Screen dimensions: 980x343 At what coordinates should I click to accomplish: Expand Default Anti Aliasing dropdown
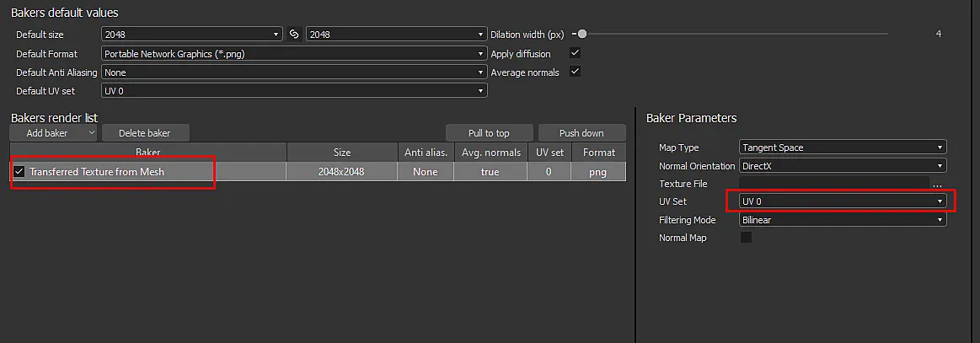point(294,72)
